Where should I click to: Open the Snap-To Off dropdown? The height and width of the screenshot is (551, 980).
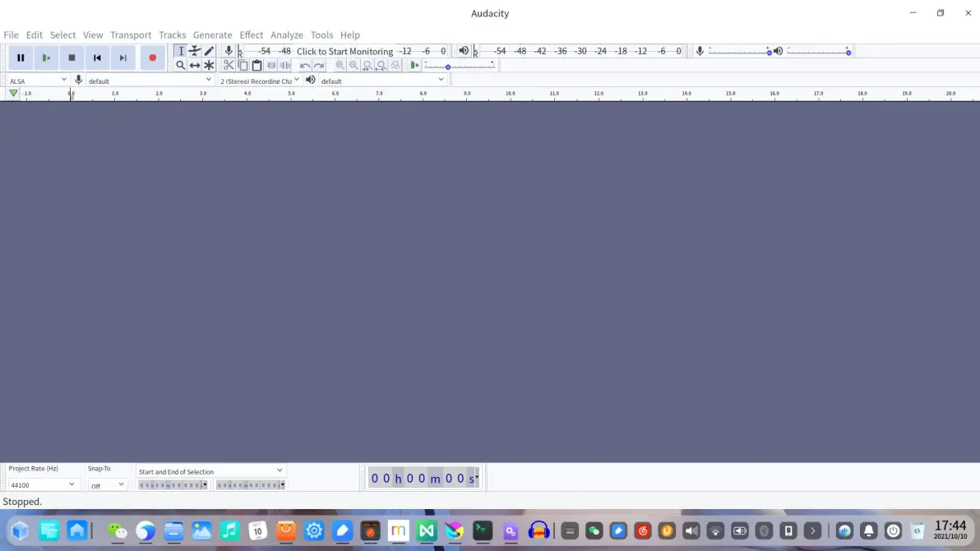(107, 485)
